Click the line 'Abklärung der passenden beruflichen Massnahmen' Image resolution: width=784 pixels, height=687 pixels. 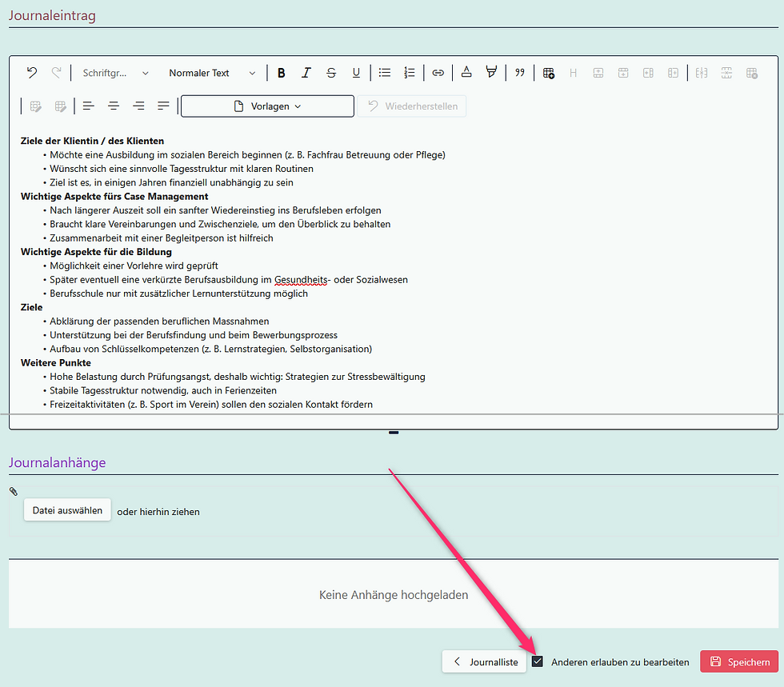(x=159, y=322)
